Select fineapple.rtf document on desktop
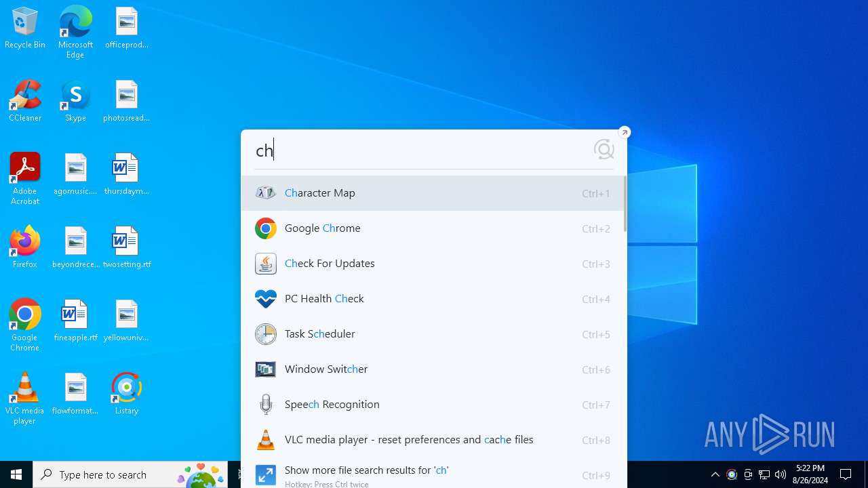Viewport: 868px width, 488px height. [x=75, y=321]
